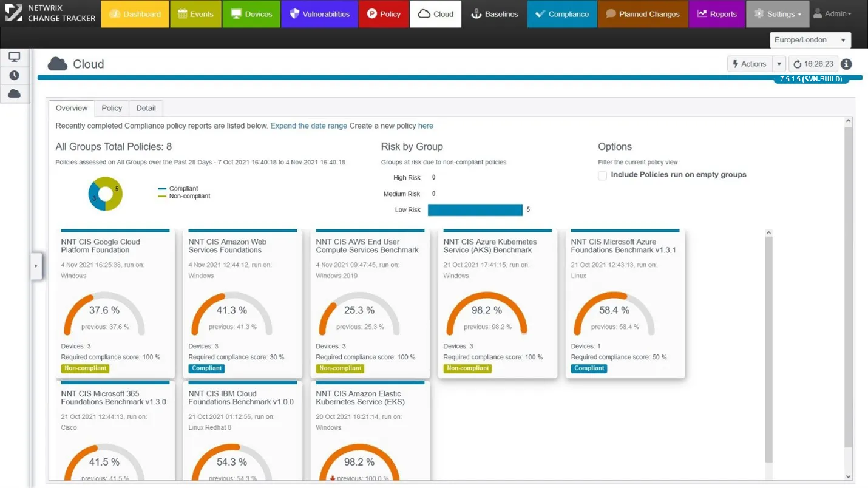Switch to the Overview tab
Image resolution: width=868 pixels, height=488 pixels.
click(72, 108)
